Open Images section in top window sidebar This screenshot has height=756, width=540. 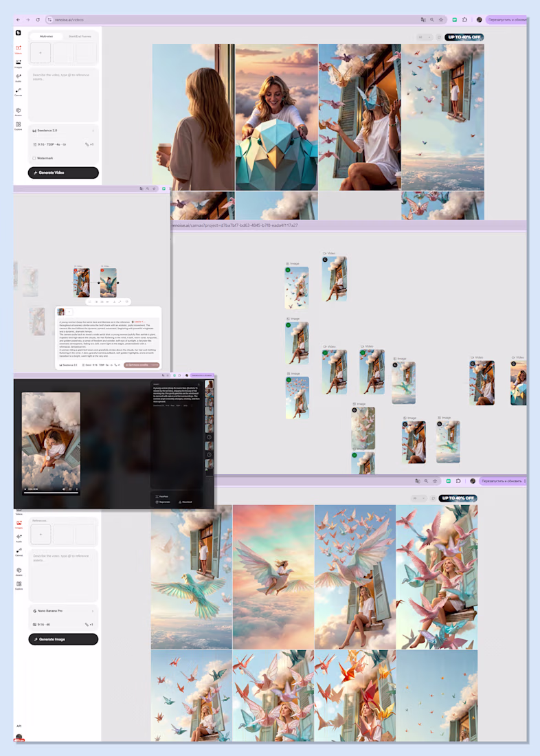click(x=19, y=63)
